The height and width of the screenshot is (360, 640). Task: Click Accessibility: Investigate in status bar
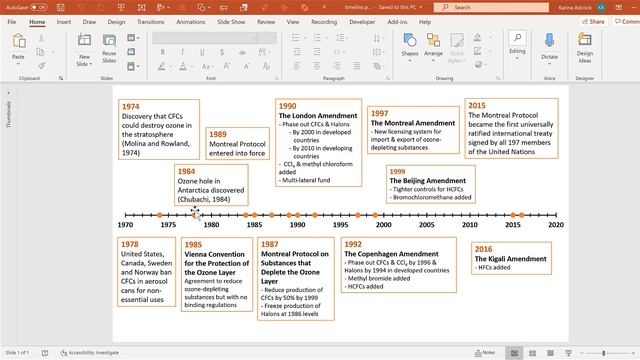point(89,353)
